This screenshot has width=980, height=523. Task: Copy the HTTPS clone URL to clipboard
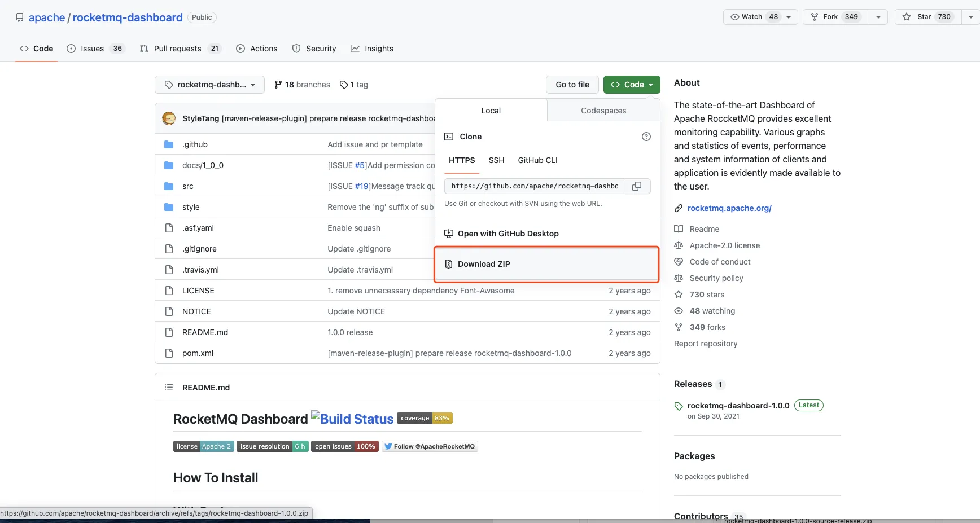point(637,186)
